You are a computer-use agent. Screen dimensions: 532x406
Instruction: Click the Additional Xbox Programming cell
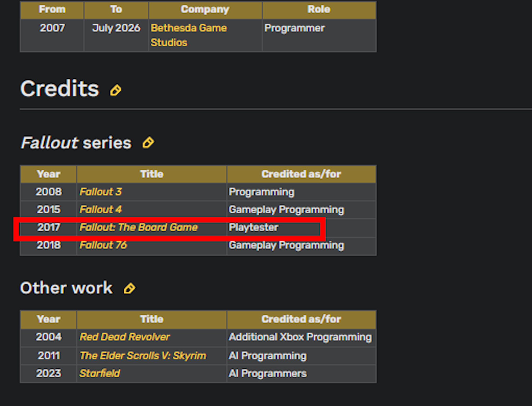(301, 337)
